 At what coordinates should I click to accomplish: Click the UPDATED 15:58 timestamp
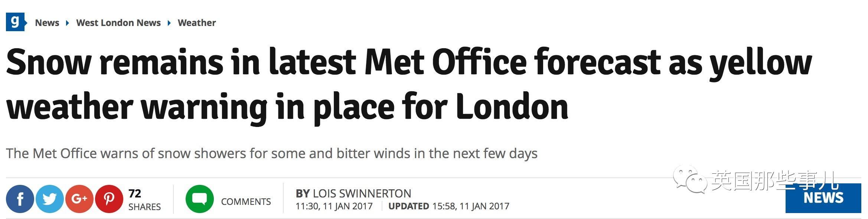[x=449, y=206]
